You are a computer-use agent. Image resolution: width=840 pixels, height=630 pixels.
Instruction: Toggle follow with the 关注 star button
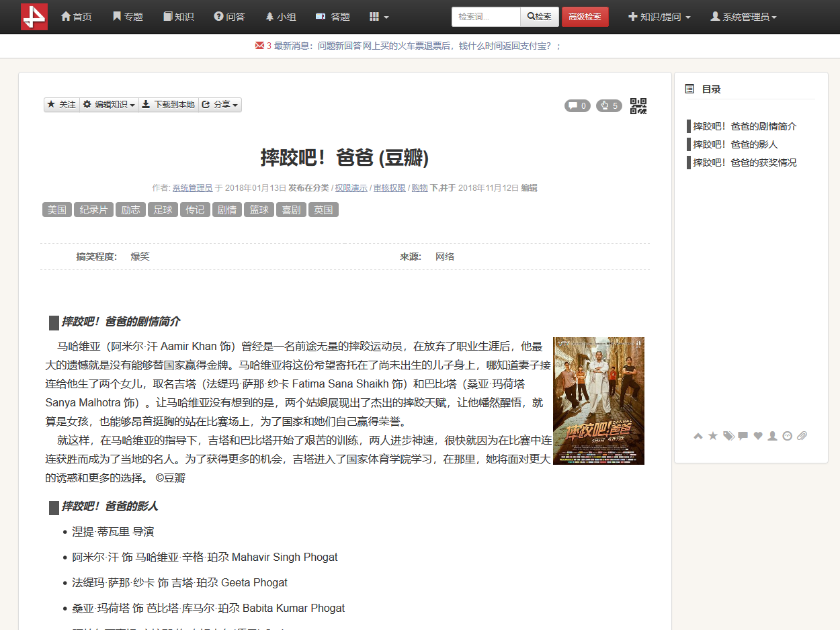tap(61, 105)
